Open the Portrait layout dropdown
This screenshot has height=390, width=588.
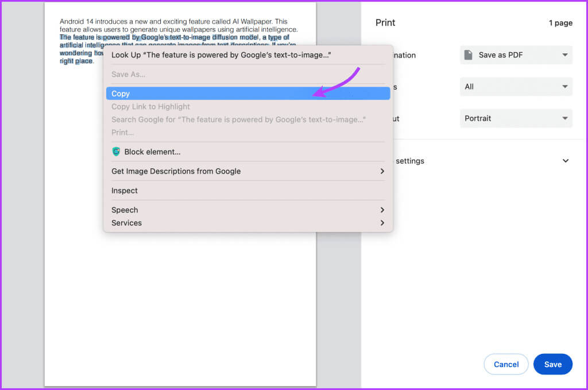[x=516, y=118]
